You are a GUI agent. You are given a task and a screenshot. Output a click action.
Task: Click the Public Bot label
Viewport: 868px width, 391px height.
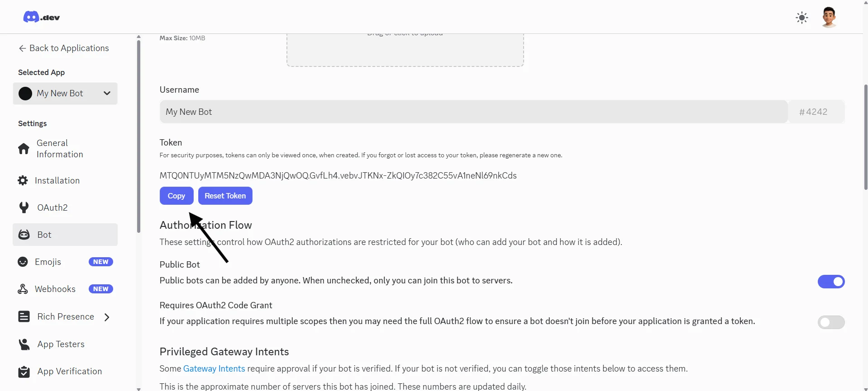tap(180, 264)
